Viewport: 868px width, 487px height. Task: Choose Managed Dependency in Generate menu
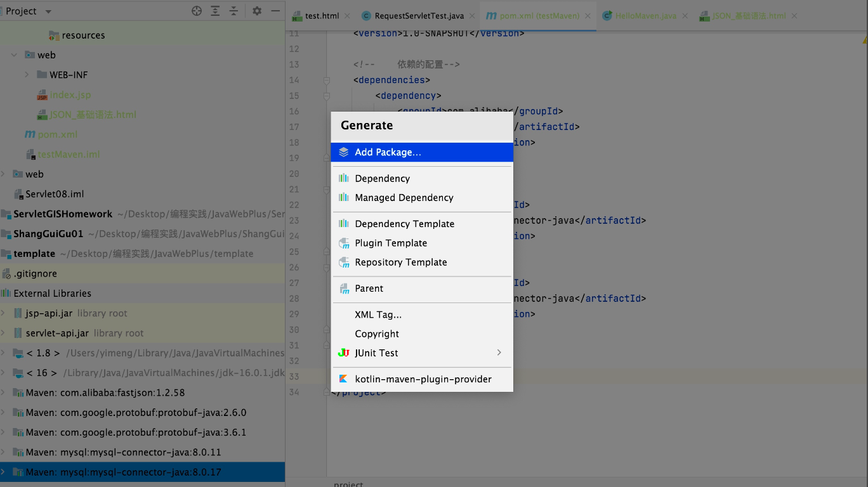[x=422, y=197]
